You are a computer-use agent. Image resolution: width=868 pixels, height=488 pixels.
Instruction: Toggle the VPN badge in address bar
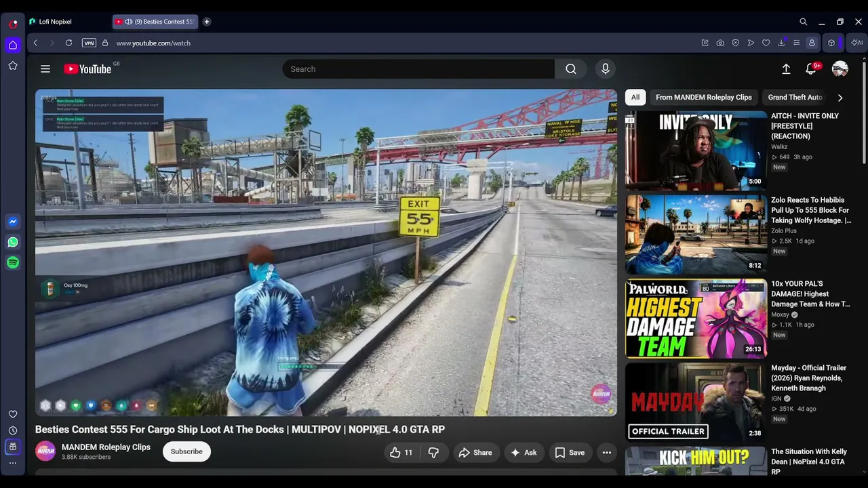click(x=89, y=43)
